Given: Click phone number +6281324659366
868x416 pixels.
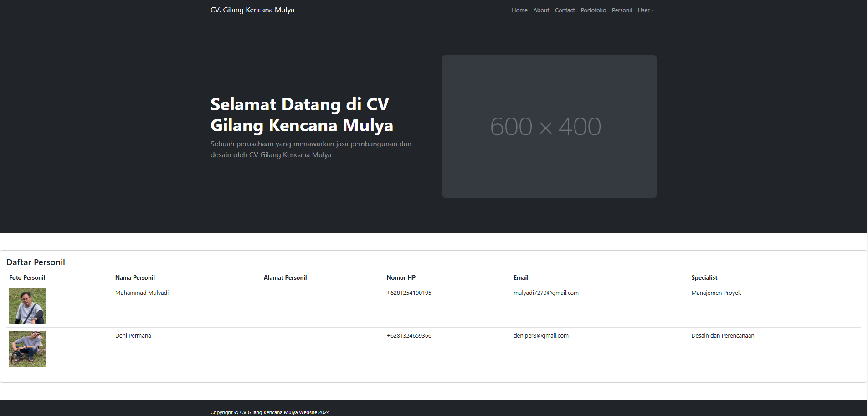Looking at the screenshot, I should pos(409,335).
